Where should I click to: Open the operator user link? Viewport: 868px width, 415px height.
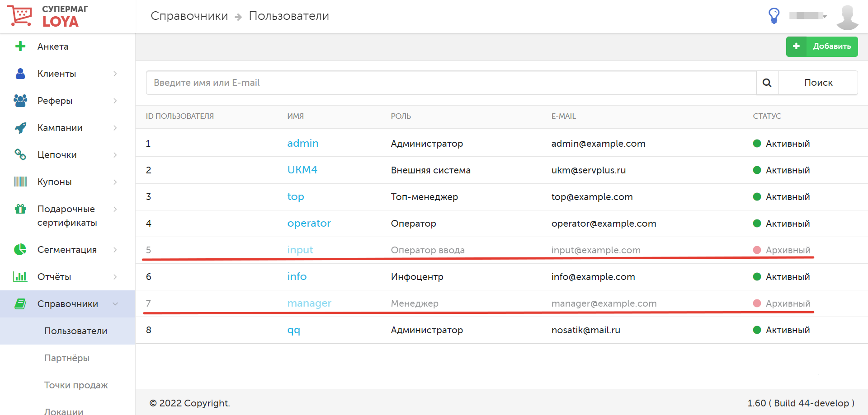pos(309,224)
